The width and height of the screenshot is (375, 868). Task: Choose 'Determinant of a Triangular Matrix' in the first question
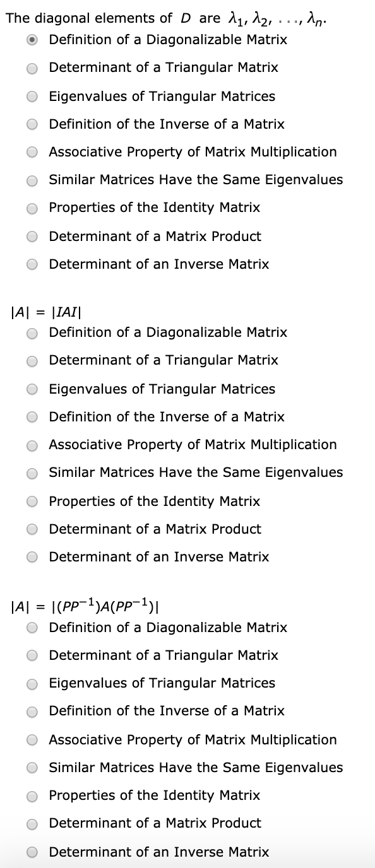click(x=32, y=67)
